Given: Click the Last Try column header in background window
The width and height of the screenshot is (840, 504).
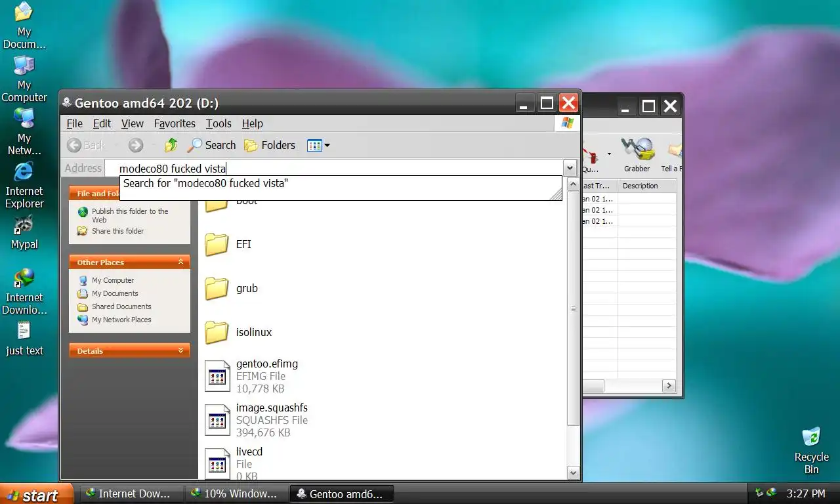Looking at the screenshot, I should pos(598,186).
